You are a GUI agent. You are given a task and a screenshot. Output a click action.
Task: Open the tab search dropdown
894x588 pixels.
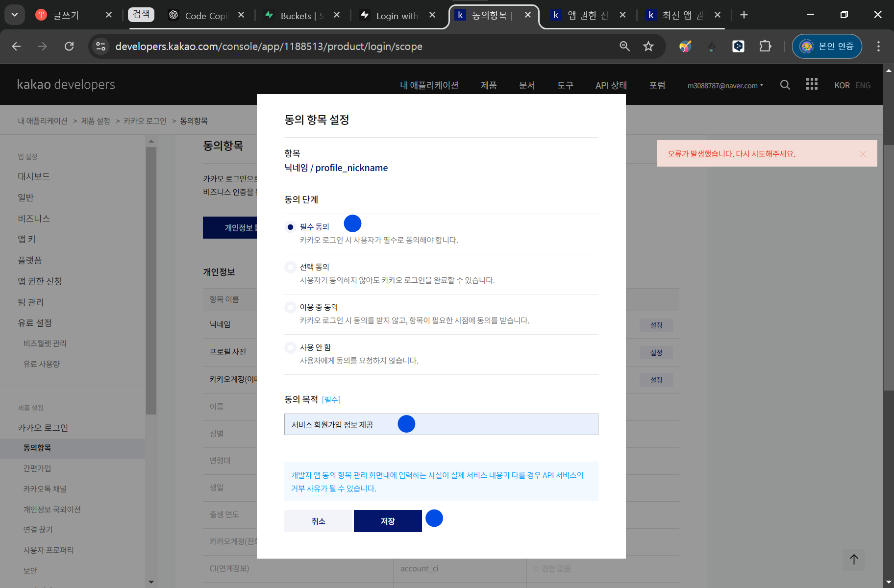click(15, 15)
